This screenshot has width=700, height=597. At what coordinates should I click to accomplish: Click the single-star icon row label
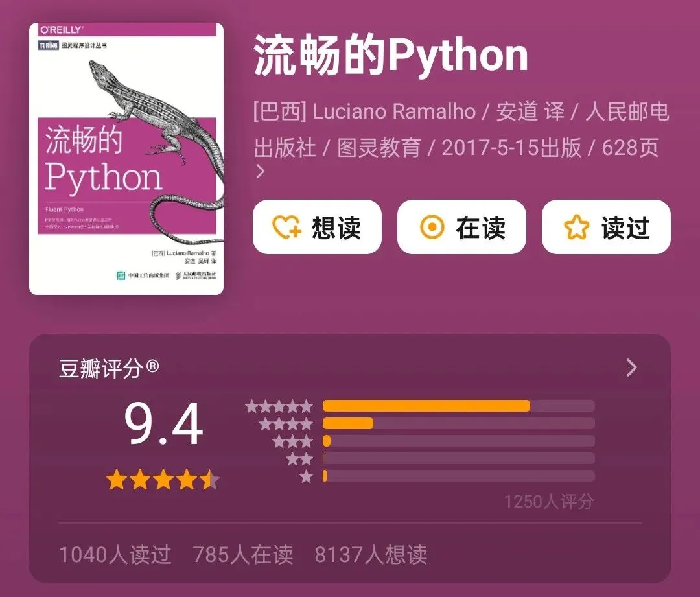coord(306,476)
